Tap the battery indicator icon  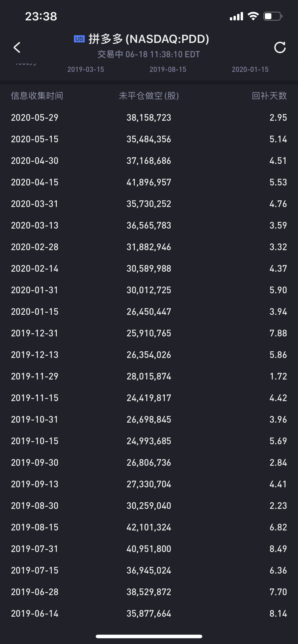tap(273, 17)
